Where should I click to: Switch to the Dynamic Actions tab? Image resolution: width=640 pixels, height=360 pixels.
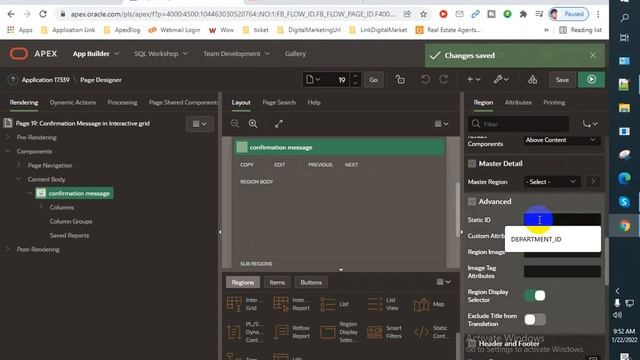tap(73, 102)
